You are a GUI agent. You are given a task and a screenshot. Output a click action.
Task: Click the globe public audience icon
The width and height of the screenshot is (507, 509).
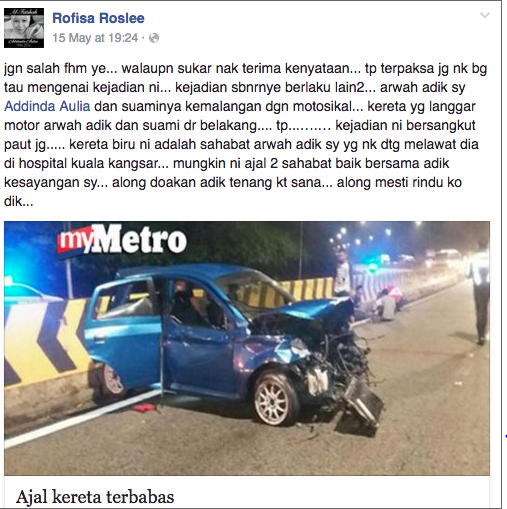tap(154, 38)
